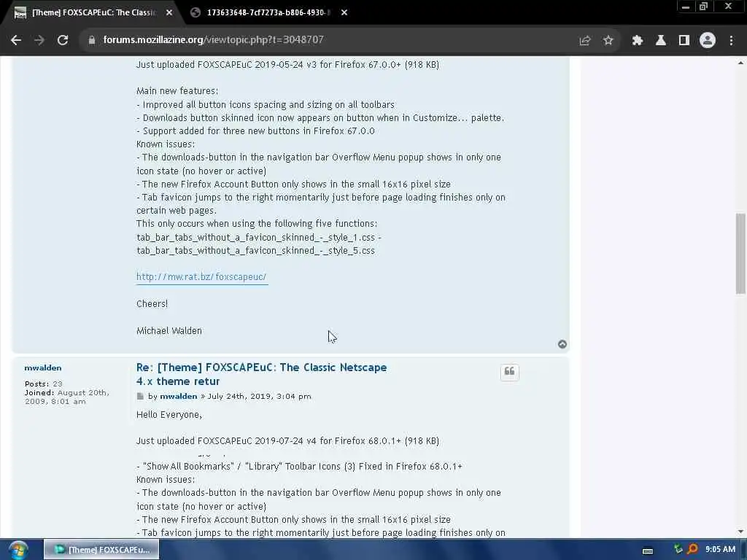This screenshot has height=560, width=747.
Task: Open http://mw.rat.bz/foxscapeuc/ link
Action: click(201, 276)
